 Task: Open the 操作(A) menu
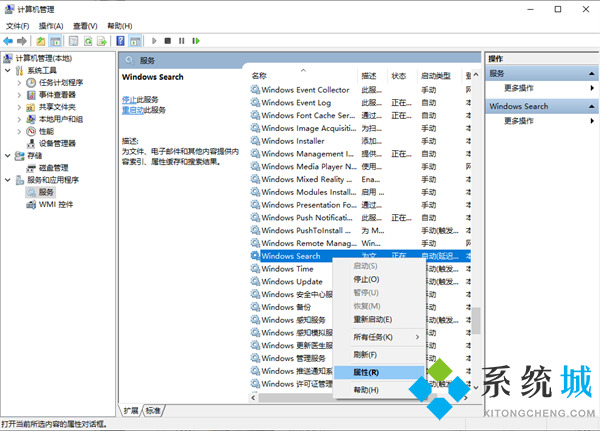click(51, 26)
